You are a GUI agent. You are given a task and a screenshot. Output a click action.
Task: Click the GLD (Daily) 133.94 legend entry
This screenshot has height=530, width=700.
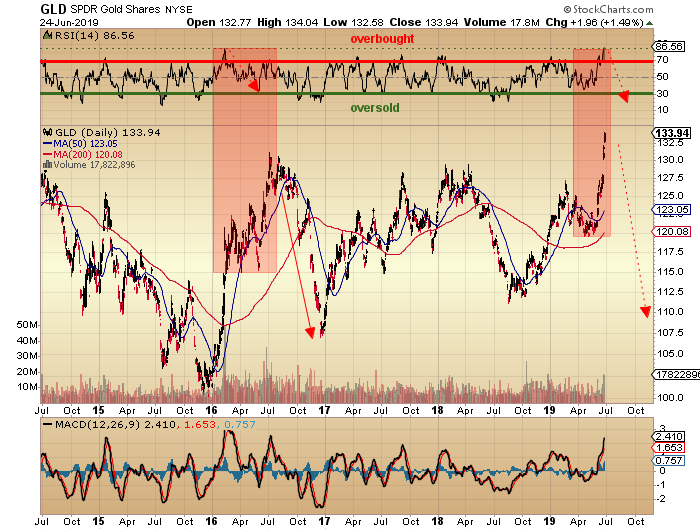click(x=108, y=133)
